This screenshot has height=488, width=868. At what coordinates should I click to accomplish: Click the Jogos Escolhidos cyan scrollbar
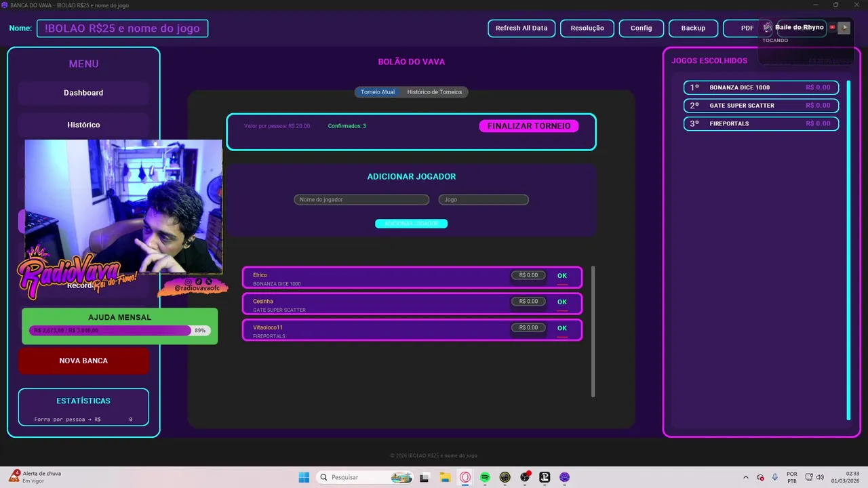click(x=848, y=251)
